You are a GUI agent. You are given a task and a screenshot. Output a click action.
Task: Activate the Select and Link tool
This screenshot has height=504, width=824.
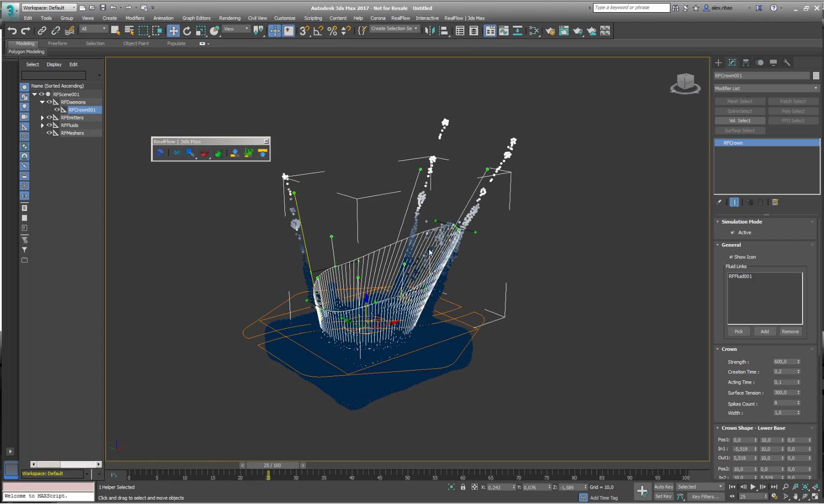click(x=42, y=31)
